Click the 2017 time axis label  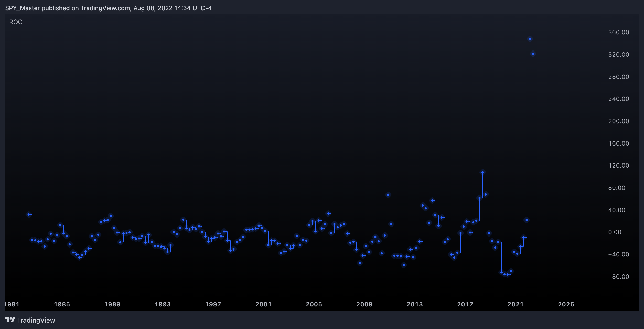pyautogui.click(x=465, y=304)
